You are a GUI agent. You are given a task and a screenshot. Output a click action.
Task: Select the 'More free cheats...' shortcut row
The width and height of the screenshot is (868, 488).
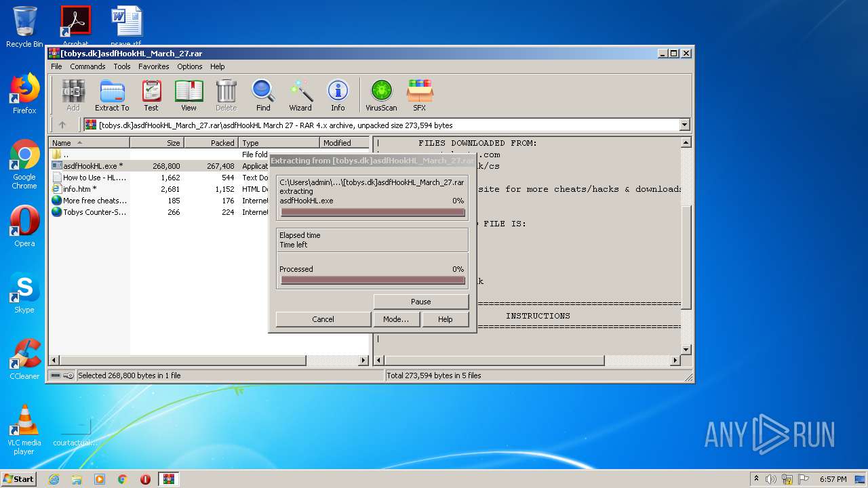point(159,201)
